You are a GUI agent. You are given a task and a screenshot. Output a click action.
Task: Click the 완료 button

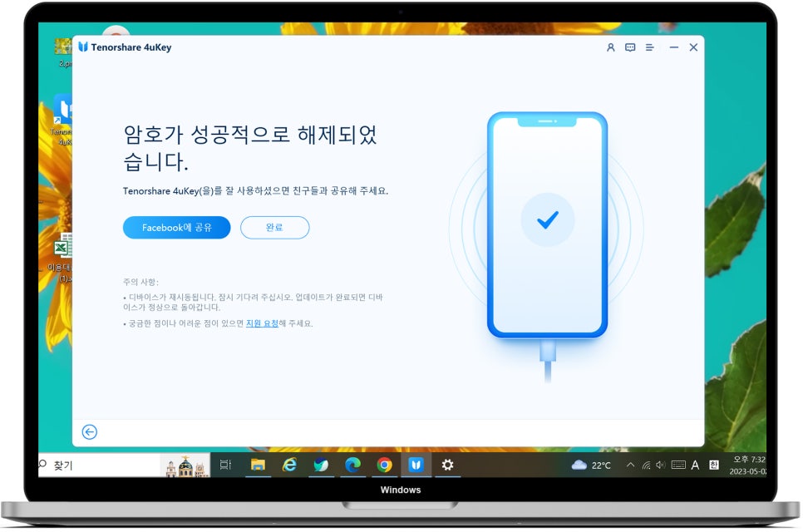[x=274, y=227]
